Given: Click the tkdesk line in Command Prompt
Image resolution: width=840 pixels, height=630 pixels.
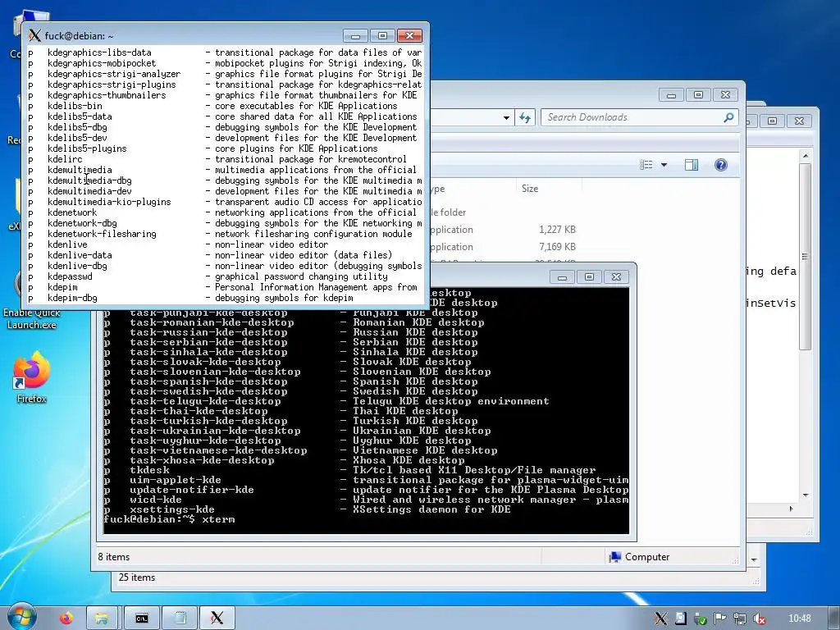Looking at the screenshot, I should coord(366,470).
